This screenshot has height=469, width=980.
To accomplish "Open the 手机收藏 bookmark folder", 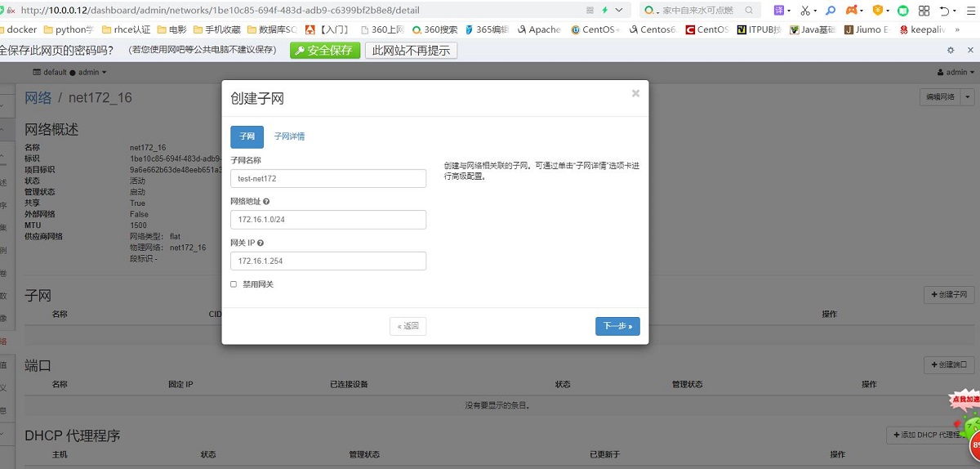I will tap(216, 29).
